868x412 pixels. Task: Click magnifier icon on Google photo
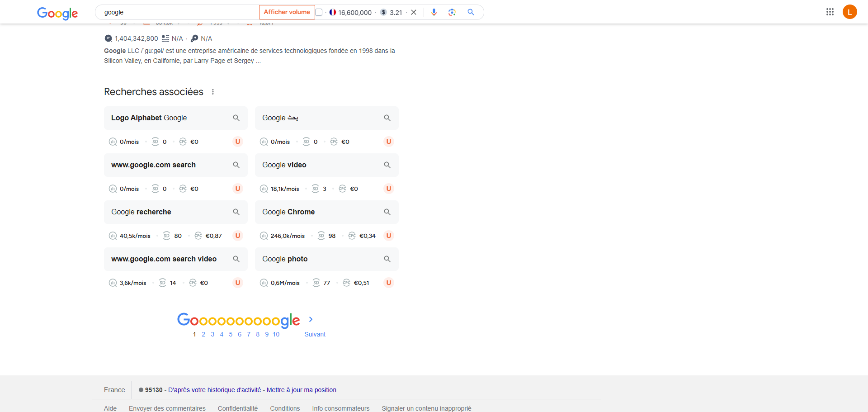(387, 259)
